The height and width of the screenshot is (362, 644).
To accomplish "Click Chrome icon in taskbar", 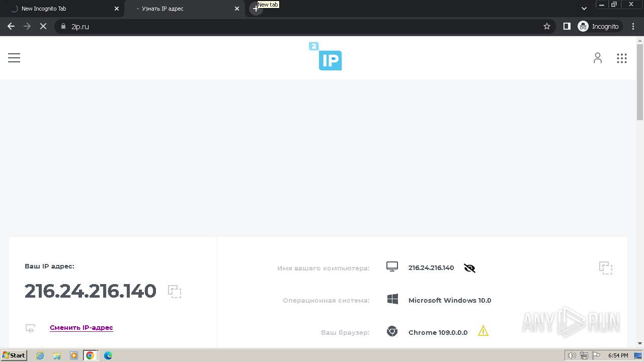I will coord(90,355).
